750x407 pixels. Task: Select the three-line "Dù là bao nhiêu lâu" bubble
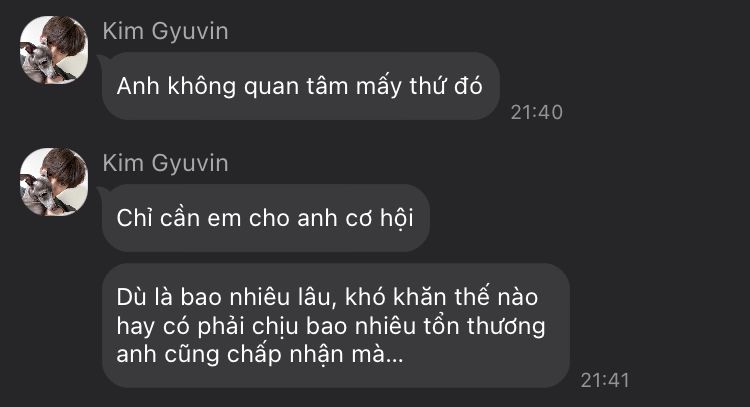(336, 326)
